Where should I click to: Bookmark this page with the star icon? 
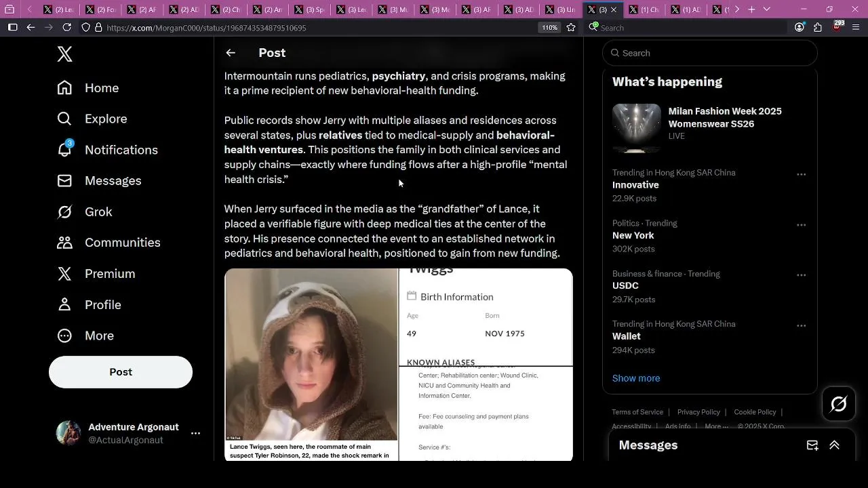click(571, 28)
